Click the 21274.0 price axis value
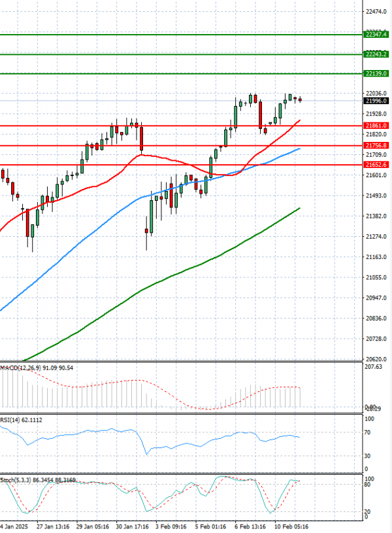392x533 pixels. pos(376,237)
